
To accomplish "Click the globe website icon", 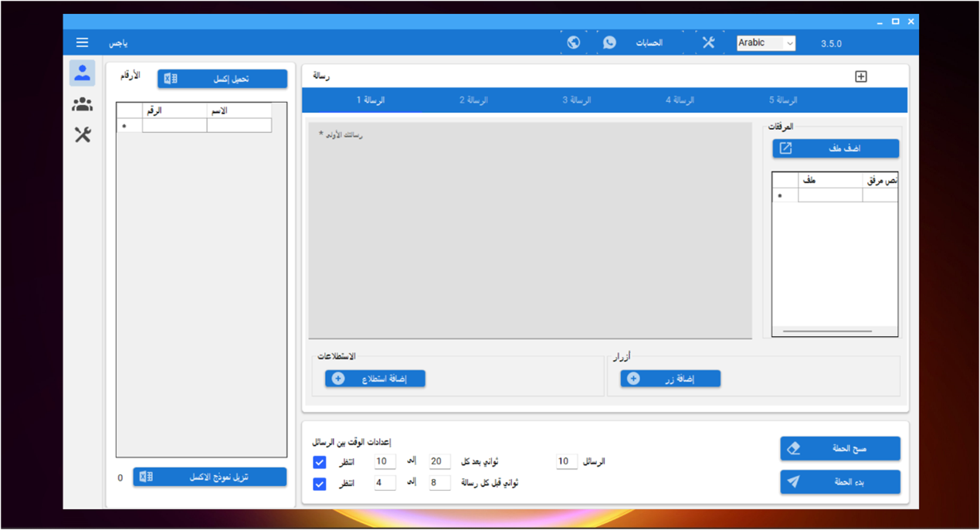I will 573,42.
